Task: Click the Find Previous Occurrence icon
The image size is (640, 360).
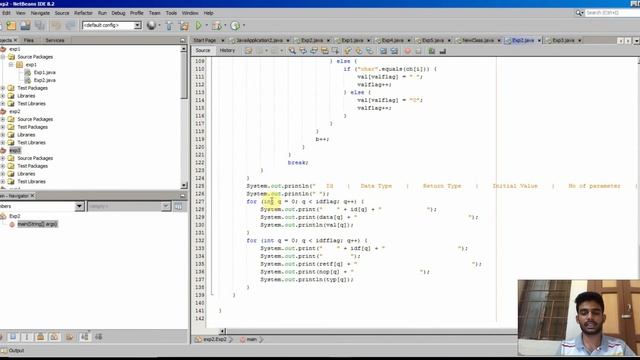Action: [303, 51]
